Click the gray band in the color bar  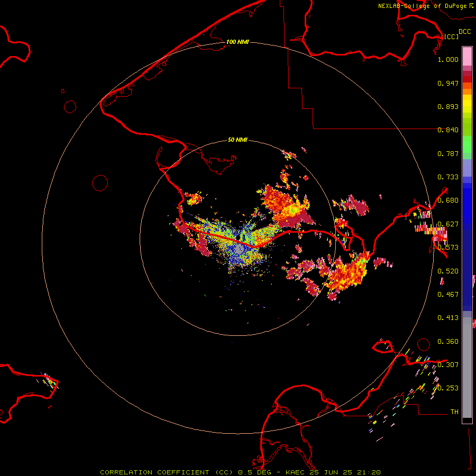click(467, 368)
